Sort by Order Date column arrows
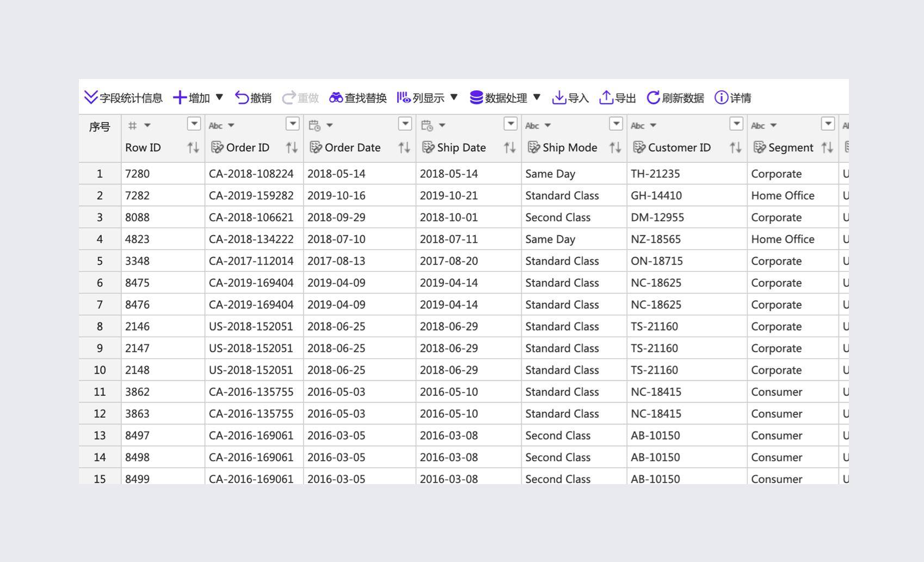The width and height of the screenshot is (924, 562). (404, 148)
